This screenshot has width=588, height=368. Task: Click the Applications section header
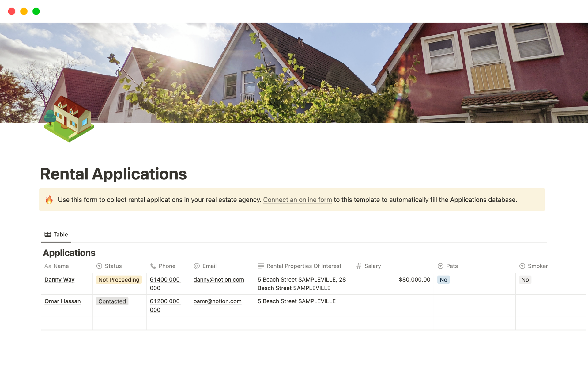pyautogui.click(x=69, y=252)
